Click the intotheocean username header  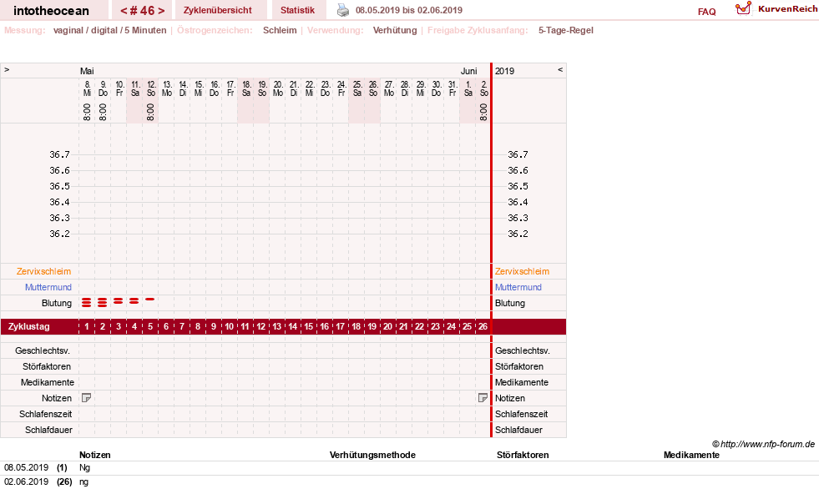point(51,11)
